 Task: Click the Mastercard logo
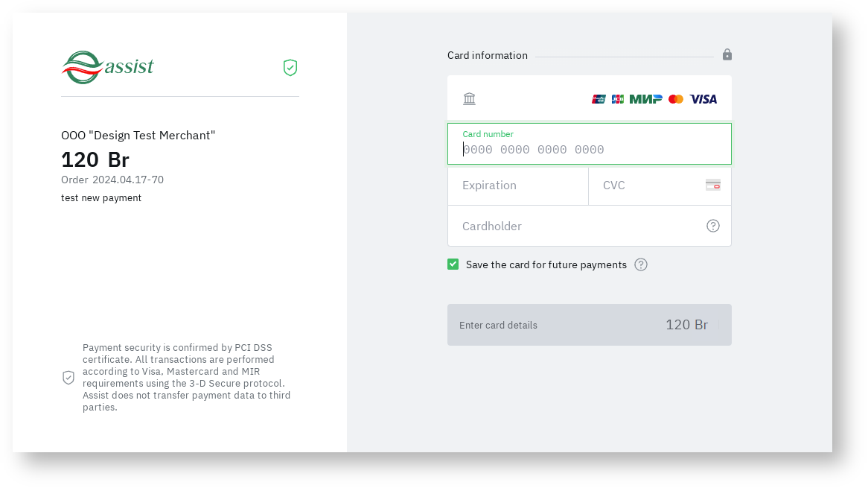coord(676,99)
